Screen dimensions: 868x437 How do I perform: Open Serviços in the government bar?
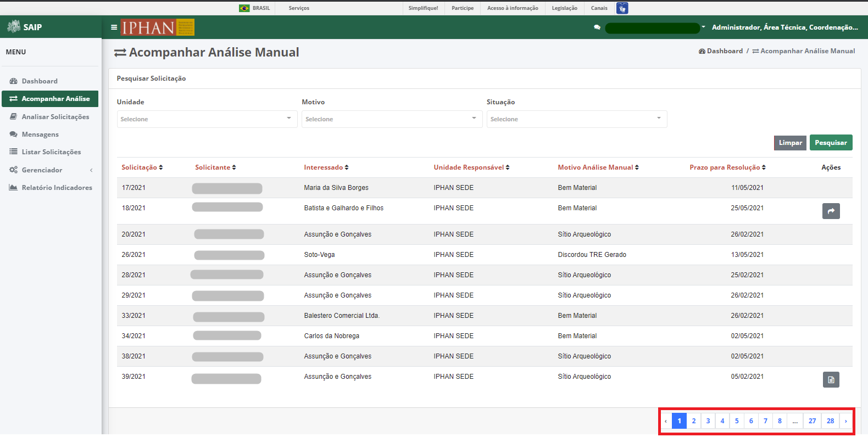pyautogui.click(x=299, y=8)
